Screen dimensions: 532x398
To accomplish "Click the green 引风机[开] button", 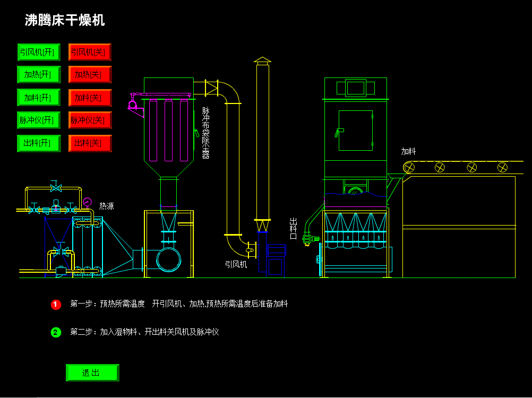I will 39,52.
